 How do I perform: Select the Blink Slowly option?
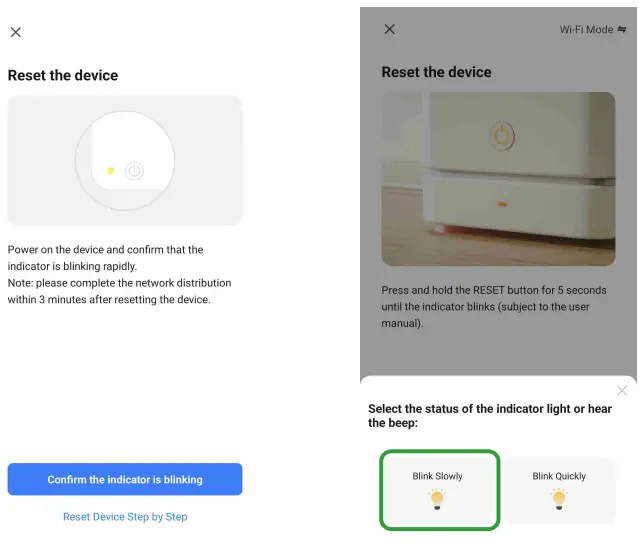click(x=438, y=489)
